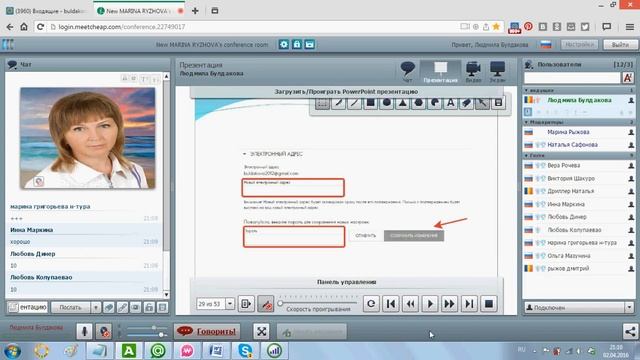640x360 pixels.
Task: Bookmark page with the star icon
Action: tap(496, 27)
